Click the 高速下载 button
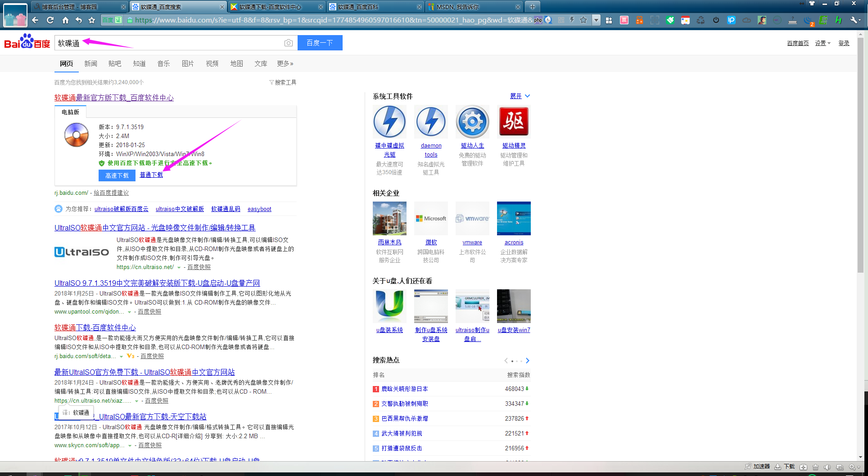This screenshot has width=868, height=476. click(117, 175)
